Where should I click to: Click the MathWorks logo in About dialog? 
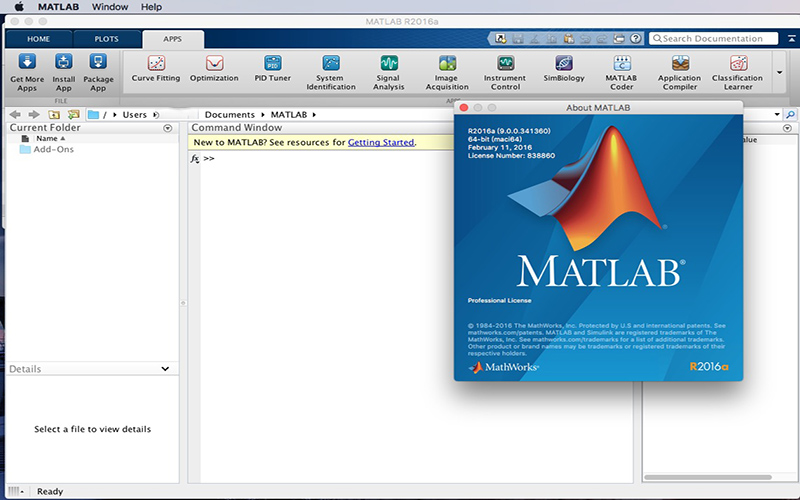coord(503,367)
